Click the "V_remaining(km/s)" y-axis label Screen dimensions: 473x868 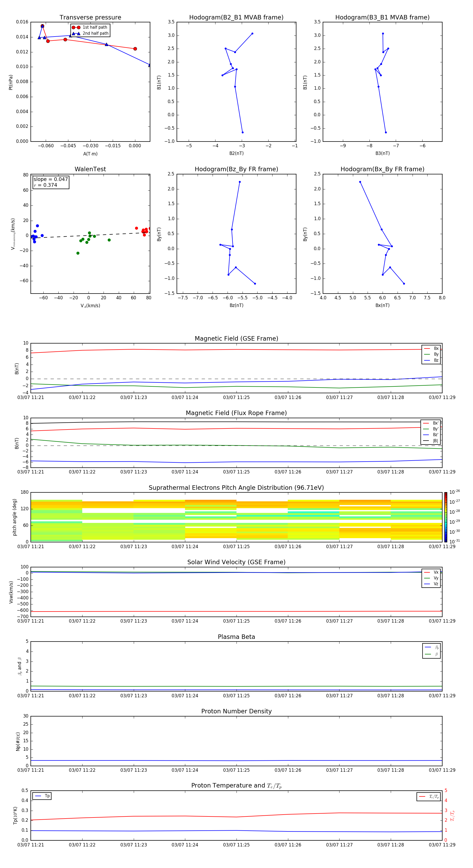13,234
